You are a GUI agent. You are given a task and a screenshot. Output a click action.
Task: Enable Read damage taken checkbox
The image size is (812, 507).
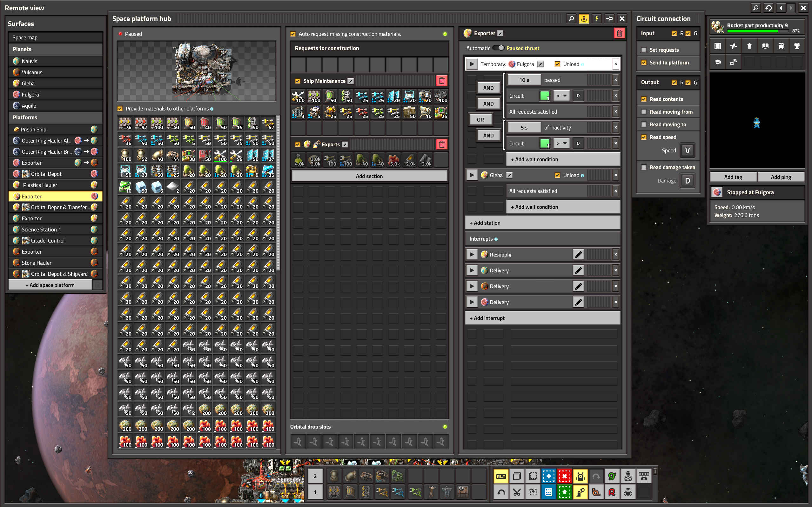coord(644,167)
